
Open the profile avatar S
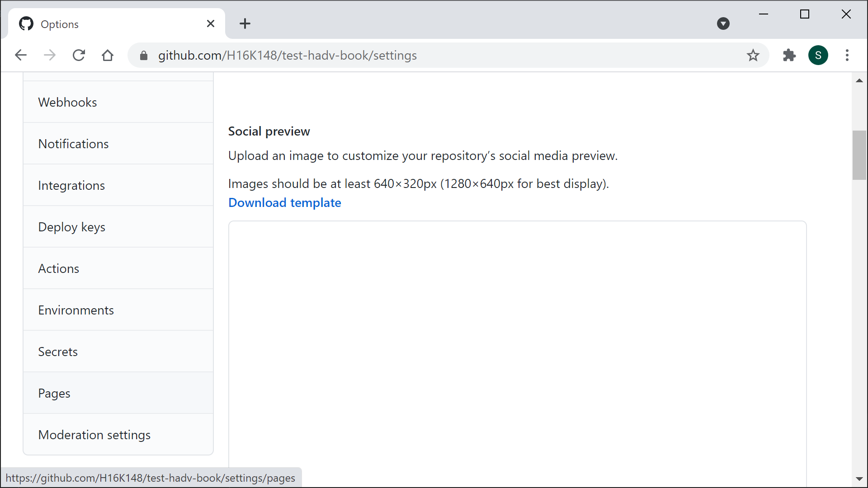(818, 55)
